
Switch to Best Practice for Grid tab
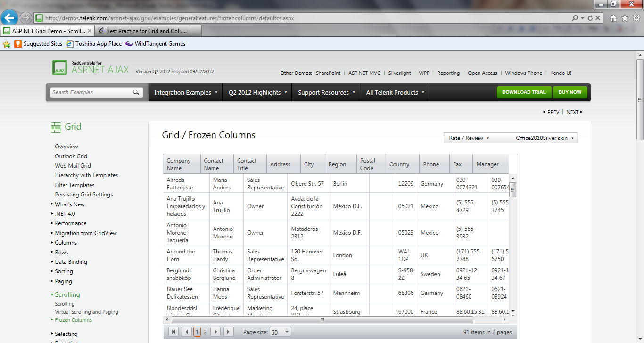click(143, 31)
